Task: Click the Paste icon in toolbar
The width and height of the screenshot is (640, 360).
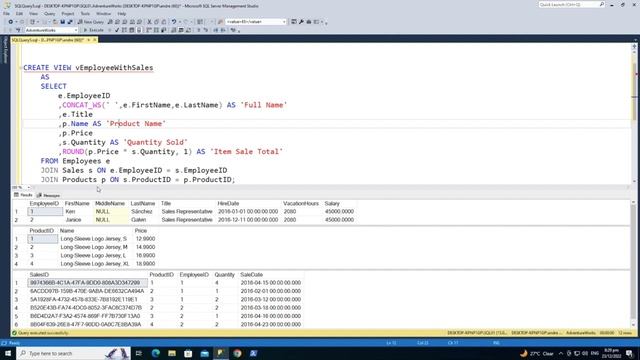Action: coord(164,22)
